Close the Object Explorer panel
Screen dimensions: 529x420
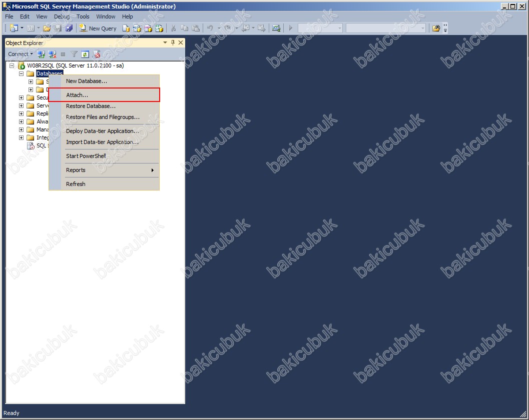[x=181, y=42]
